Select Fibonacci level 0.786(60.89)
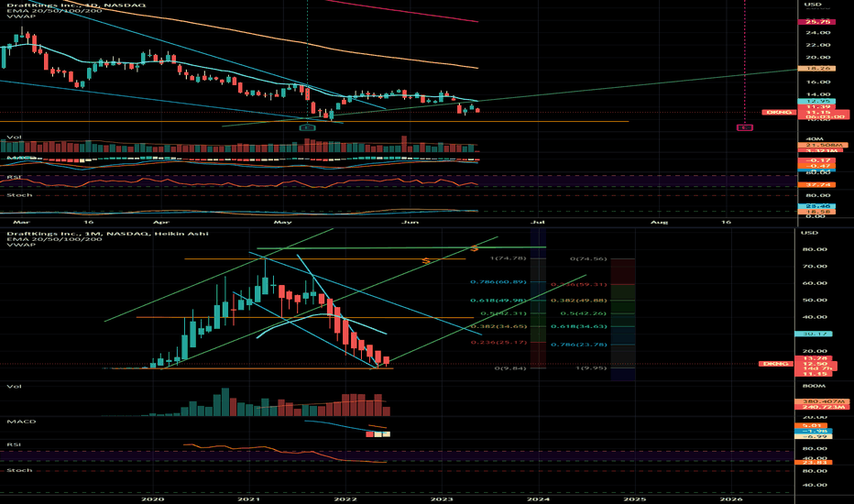This screenshot has width=854, height=504. click(x=498, y=281)
